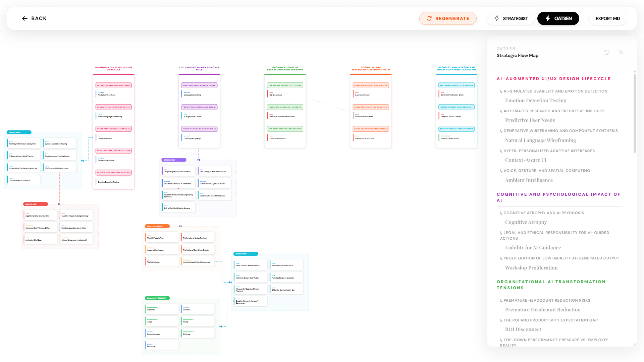
Task: Click the refresh icon inside the Regenerate button
Action: tap(429, 18)
